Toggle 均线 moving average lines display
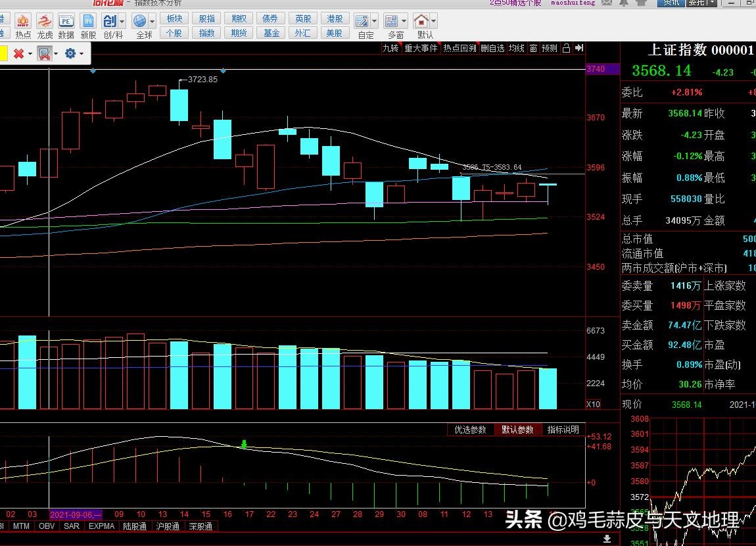The width and height of the screenshot is (756, 546). (x=517, y=48)
